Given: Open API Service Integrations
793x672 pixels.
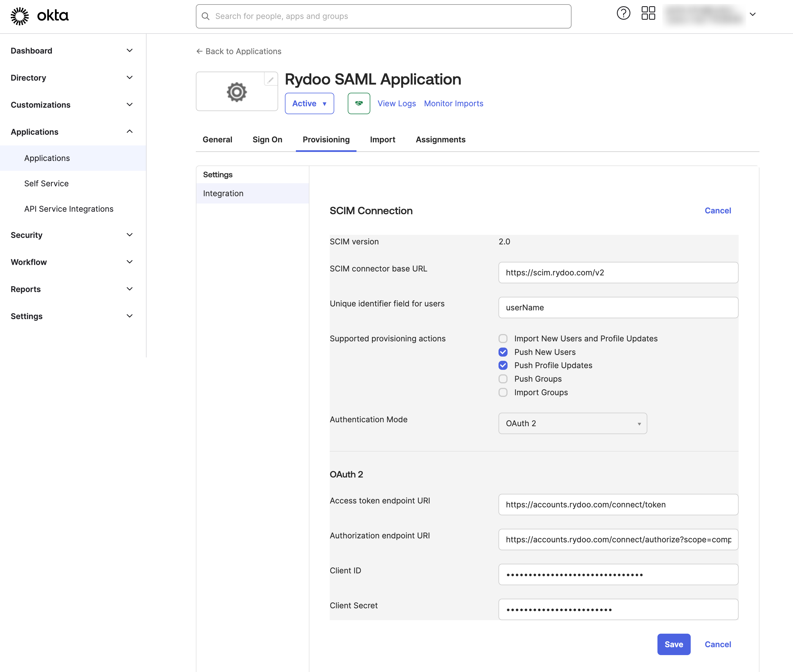Looking at the screenshot, I should click(x=73, y=209).
